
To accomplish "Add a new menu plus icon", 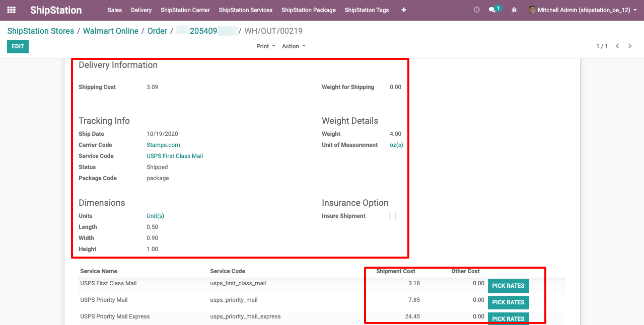I will click(404, 10).
